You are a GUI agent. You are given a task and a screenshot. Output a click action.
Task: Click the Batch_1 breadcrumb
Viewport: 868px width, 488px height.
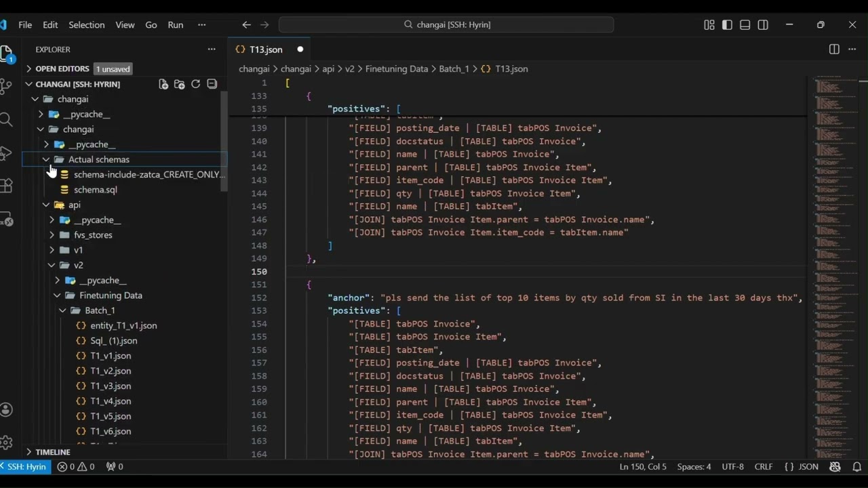coord(454,68)
